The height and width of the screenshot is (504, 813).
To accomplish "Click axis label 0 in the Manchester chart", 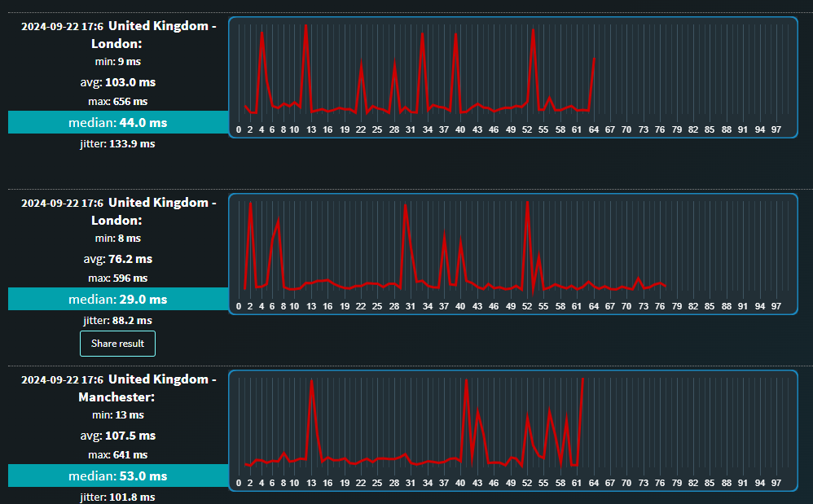I will tap(239, 483).
